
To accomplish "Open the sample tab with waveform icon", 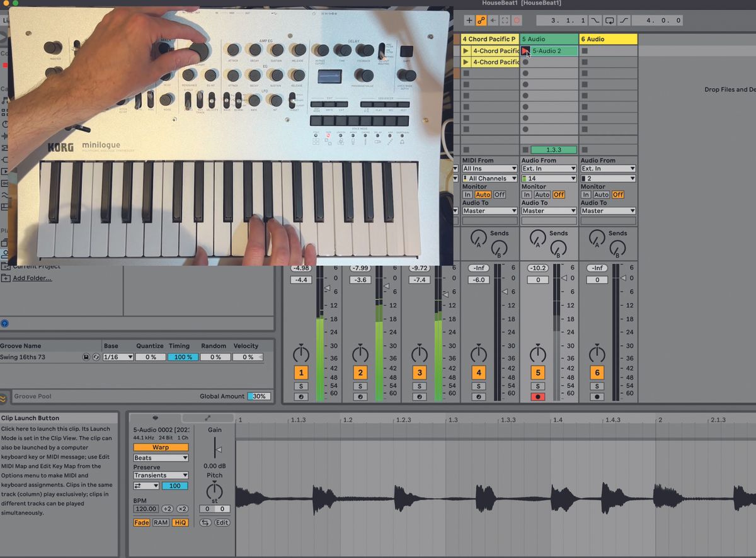I will (x=155, y=418).
